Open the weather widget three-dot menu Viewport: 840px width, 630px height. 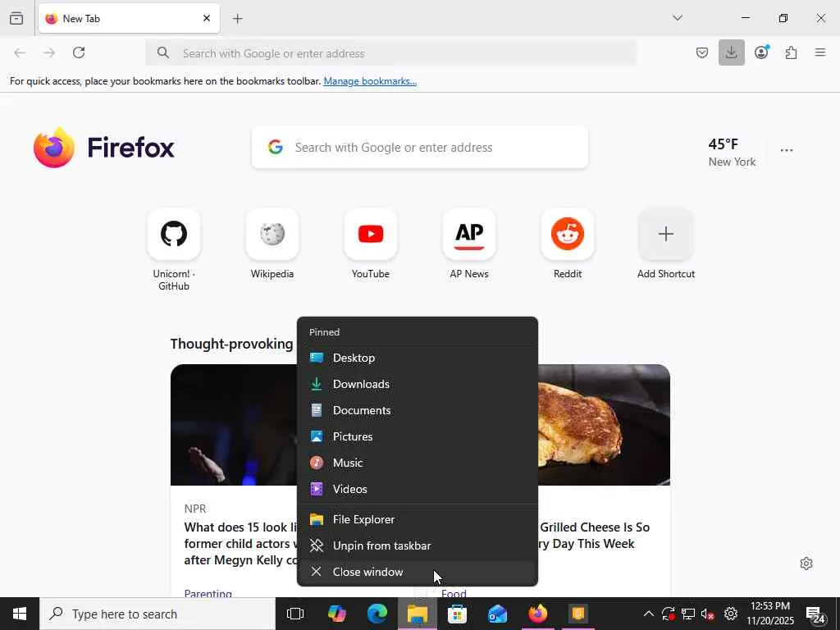click(787, 151)
